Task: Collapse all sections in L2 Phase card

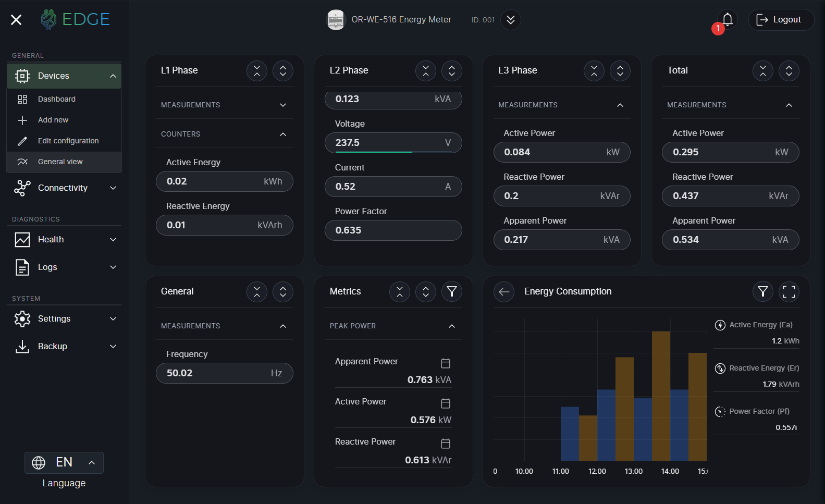Action: pos(426,71)
